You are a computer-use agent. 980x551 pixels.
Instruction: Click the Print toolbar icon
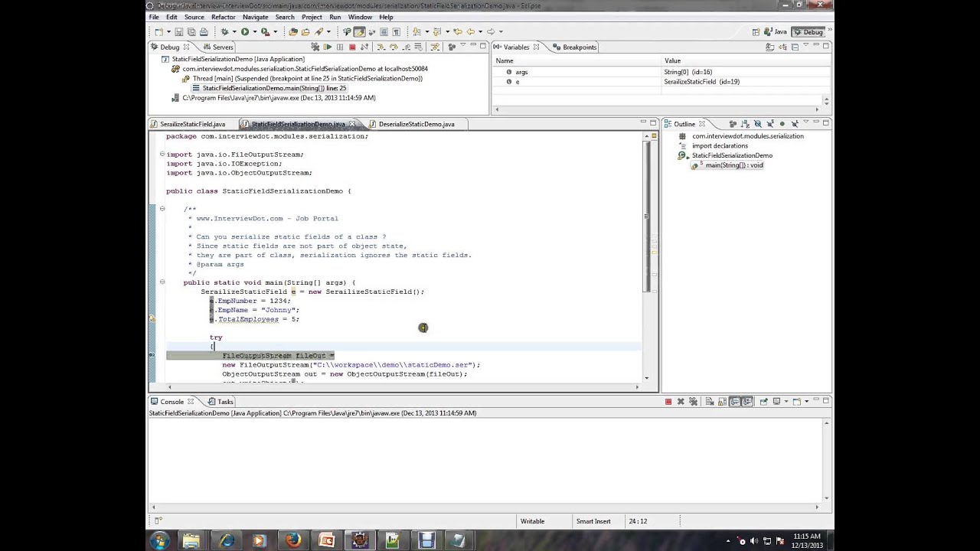pos(204,31)
